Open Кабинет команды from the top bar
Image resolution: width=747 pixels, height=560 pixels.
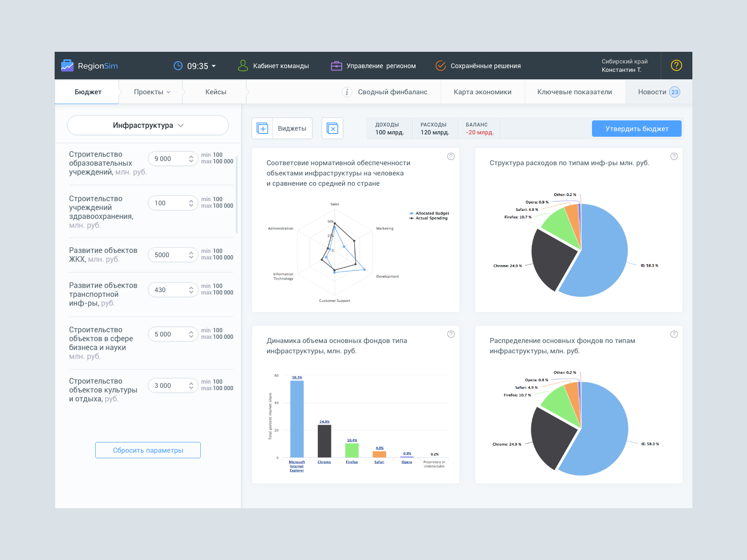coord(281,66)
